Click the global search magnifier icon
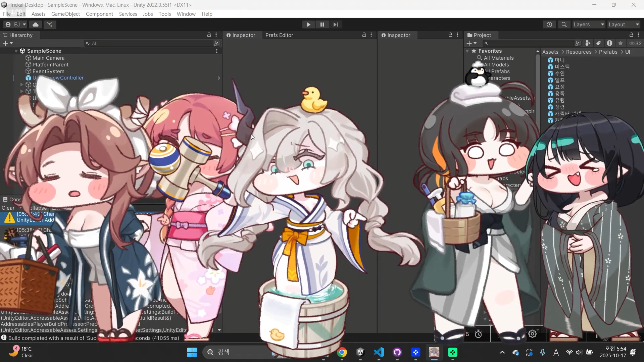This screenshot has width=644, height=362. (564, 24)
